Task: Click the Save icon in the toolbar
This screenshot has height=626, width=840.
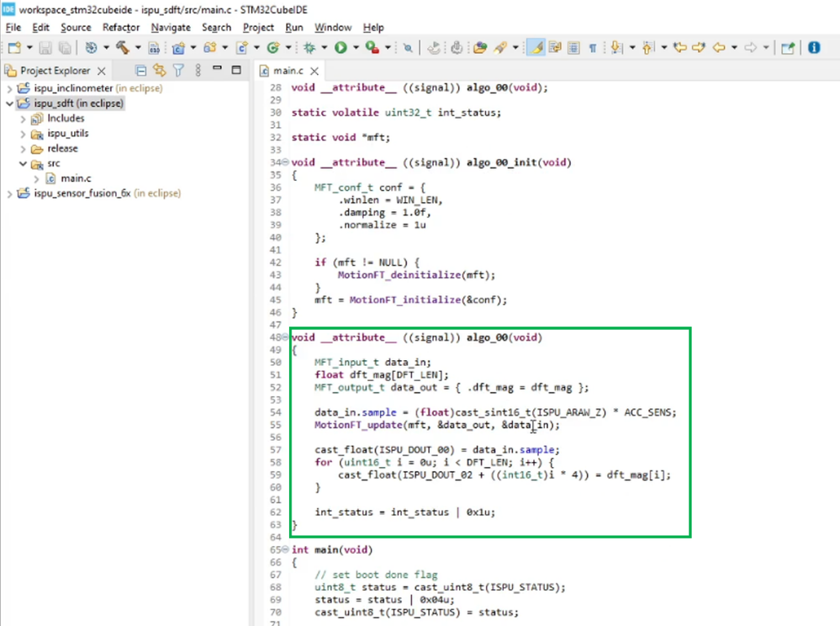Action: click(45, 48)
